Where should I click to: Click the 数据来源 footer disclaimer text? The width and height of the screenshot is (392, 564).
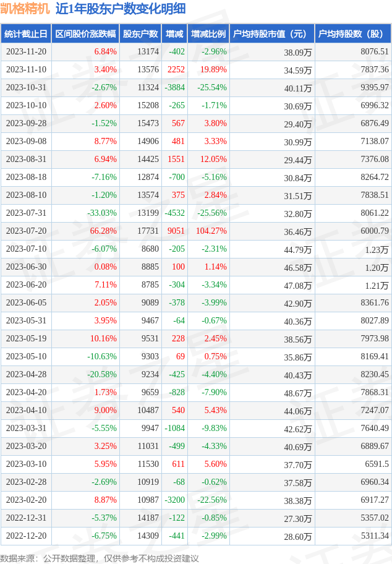point(100,558)
